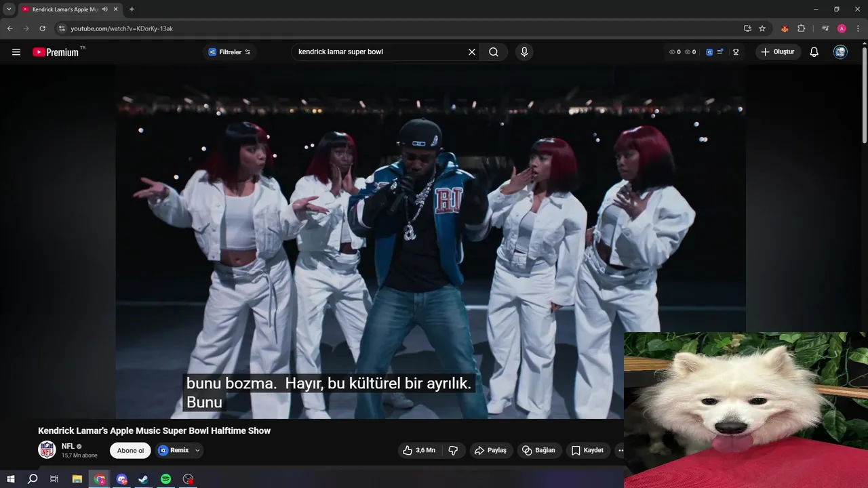Open Discord from taskbar

pyautogui.click(x=121, y=479)
